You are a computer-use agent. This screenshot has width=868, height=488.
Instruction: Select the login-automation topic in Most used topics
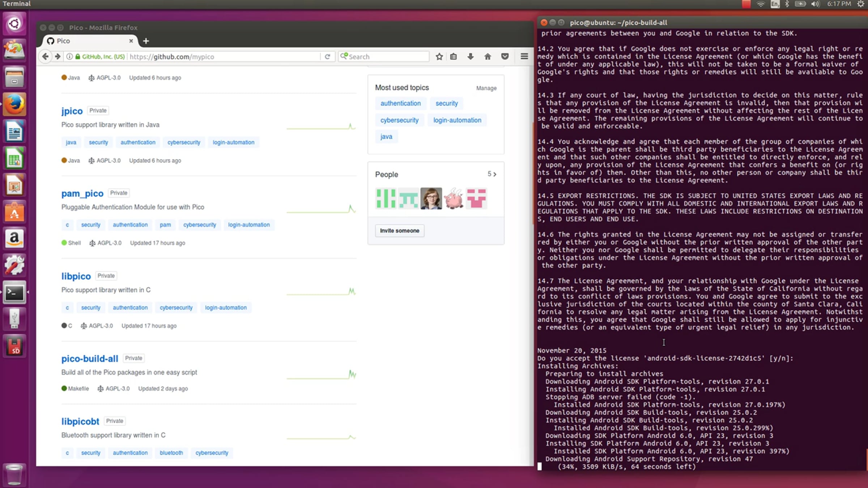[x=457, y=120]
